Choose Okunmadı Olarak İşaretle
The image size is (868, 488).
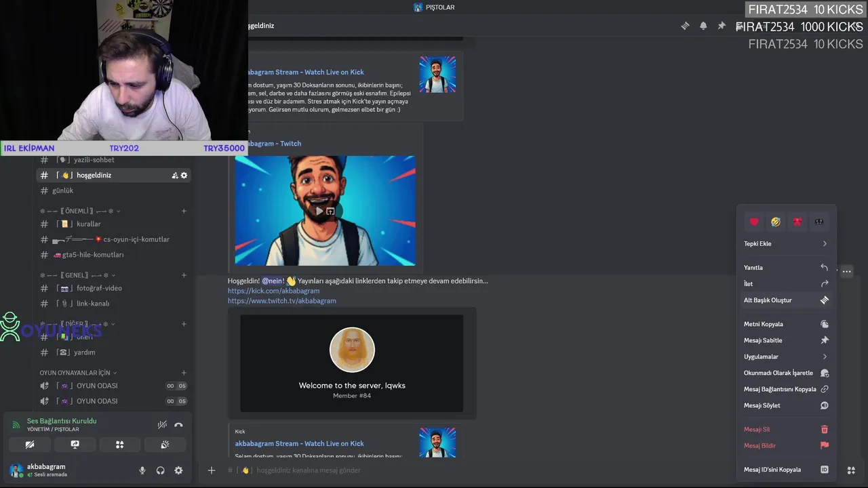point(786,373)
